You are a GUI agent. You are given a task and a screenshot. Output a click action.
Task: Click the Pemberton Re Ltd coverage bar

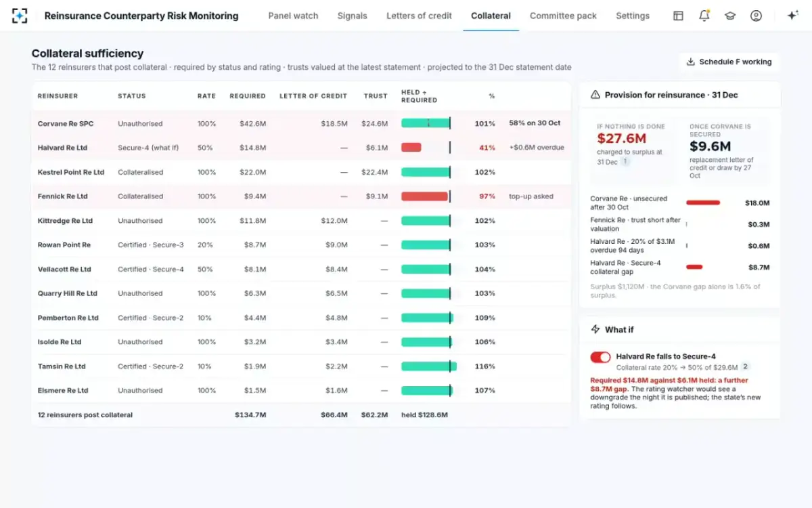427,318
